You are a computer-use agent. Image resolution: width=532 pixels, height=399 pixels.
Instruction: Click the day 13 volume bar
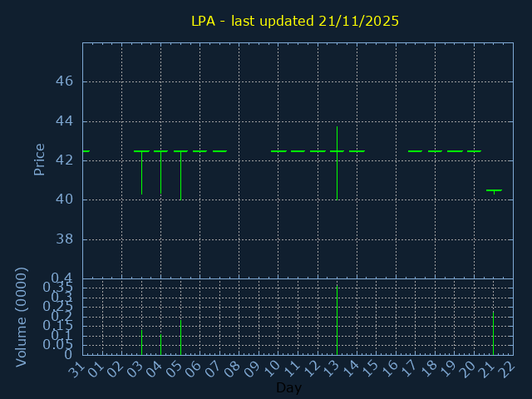pos(337,320)
